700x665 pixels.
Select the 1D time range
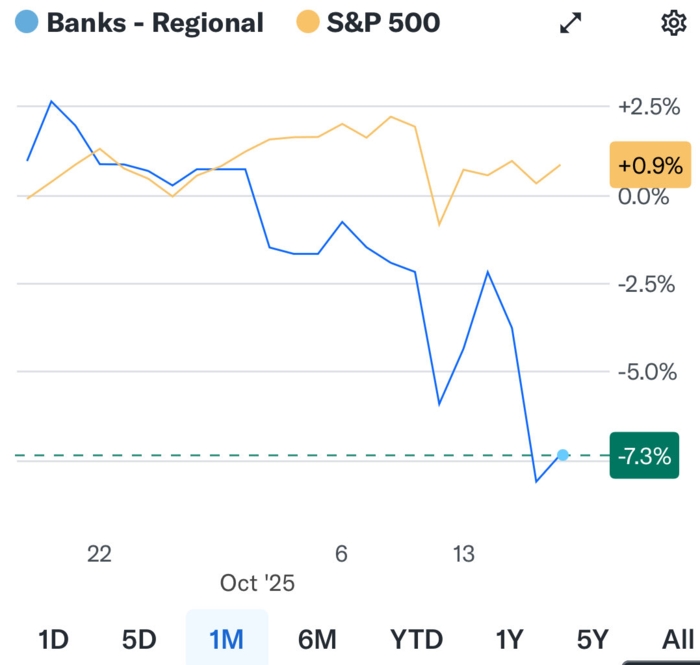pos(53,639)
